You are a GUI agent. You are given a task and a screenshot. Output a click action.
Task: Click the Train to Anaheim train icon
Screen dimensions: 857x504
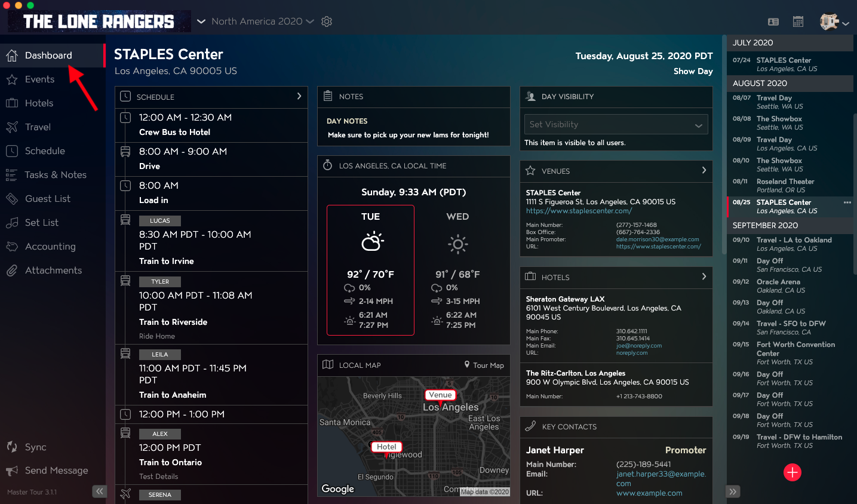[x=125, y=354]
